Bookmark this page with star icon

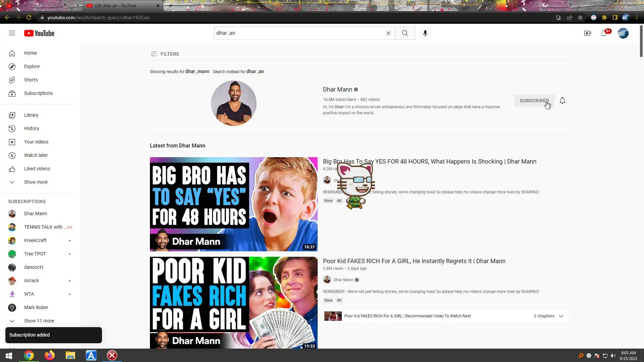(x=580, y=17)
